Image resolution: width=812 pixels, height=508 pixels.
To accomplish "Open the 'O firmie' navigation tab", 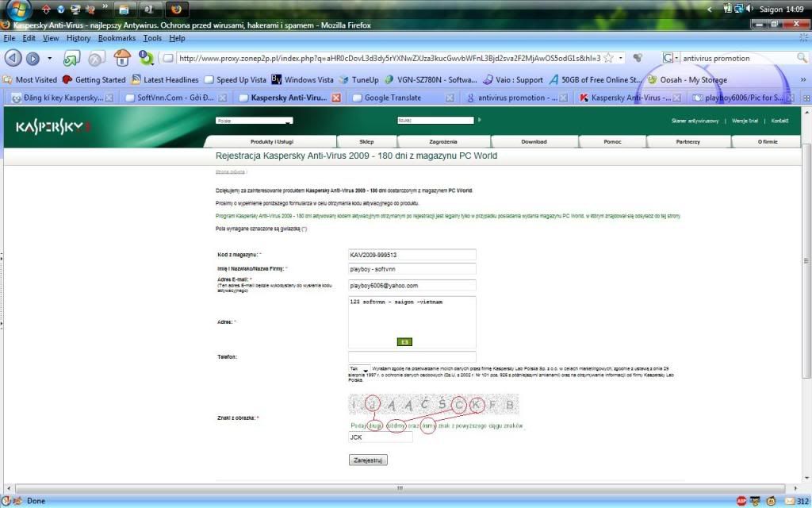I will pyautogui.click(x=767, y=141).
